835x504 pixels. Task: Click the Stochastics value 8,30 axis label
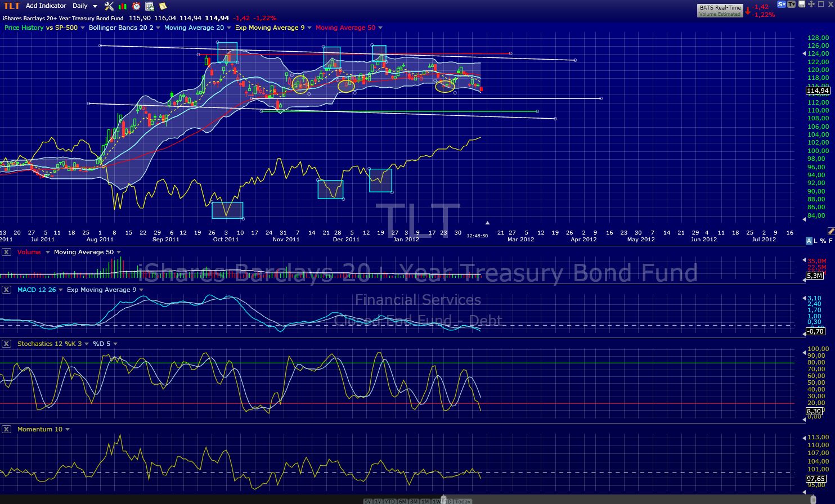pyautogui.click(x=815, y=412)
